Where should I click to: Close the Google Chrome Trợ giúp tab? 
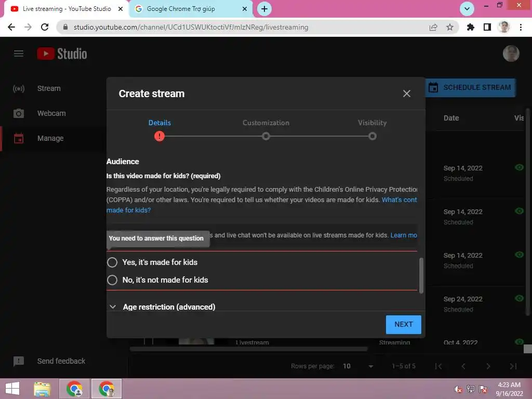pos(244,9)
